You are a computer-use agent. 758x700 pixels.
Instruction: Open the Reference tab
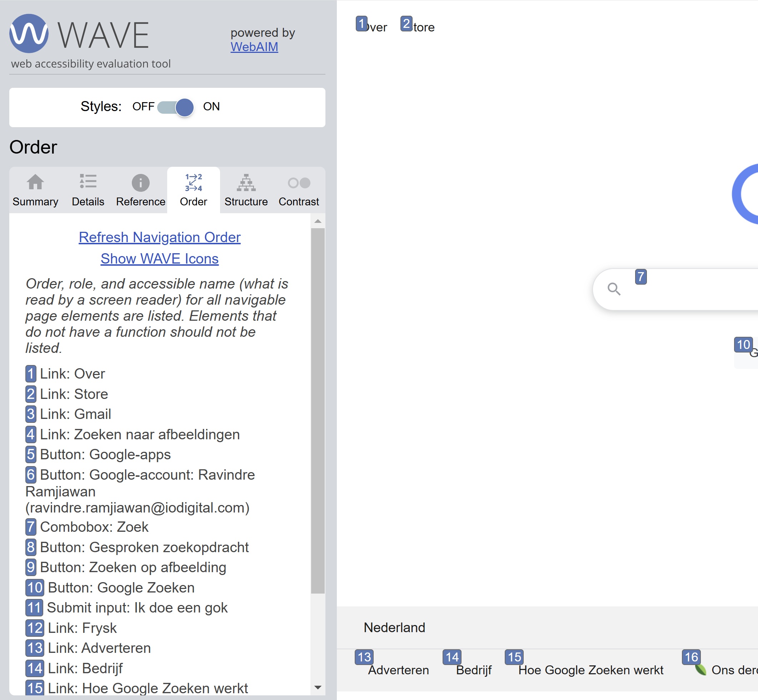tap(140, 190)
